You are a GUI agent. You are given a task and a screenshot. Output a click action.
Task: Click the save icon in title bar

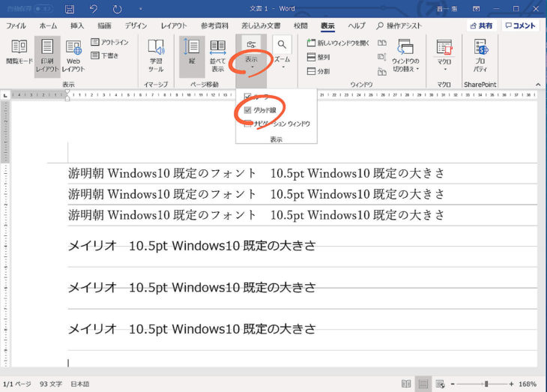click(x=70, y=10)
